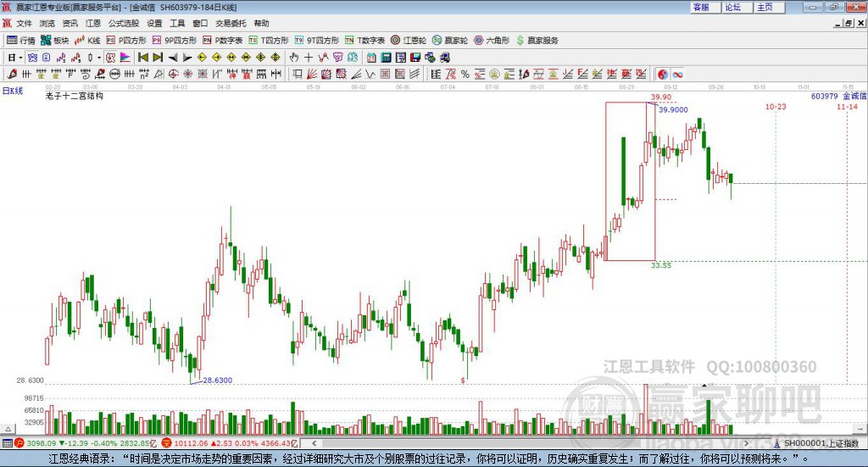Click the 论坛 forum button

[x=737, y=7]
